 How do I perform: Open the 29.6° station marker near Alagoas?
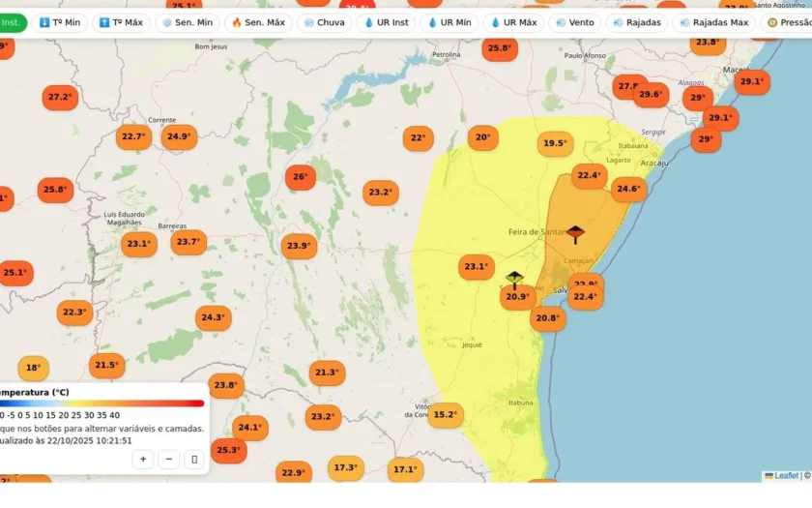coord(651,95)
